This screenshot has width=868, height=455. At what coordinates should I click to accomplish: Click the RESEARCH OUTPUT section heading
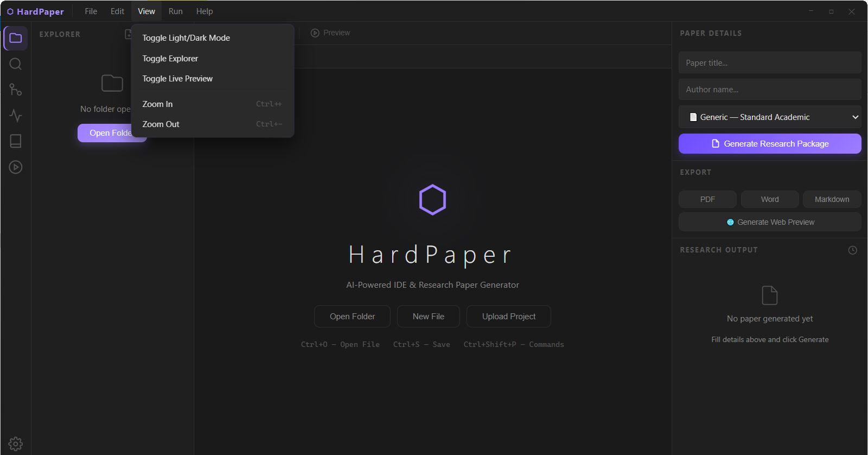pyautogui.click(x=719, y=250)
